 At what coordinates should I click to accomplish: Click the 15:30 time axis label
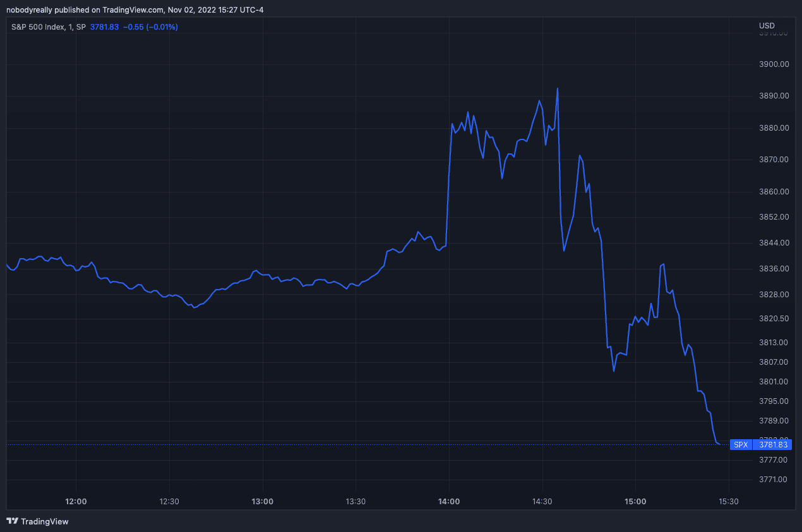(729, 502)
